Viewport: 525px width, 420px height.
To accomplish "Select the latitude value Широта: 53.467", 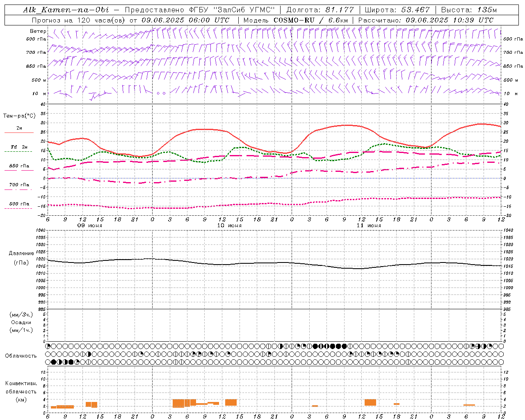I will coord(397,10).
